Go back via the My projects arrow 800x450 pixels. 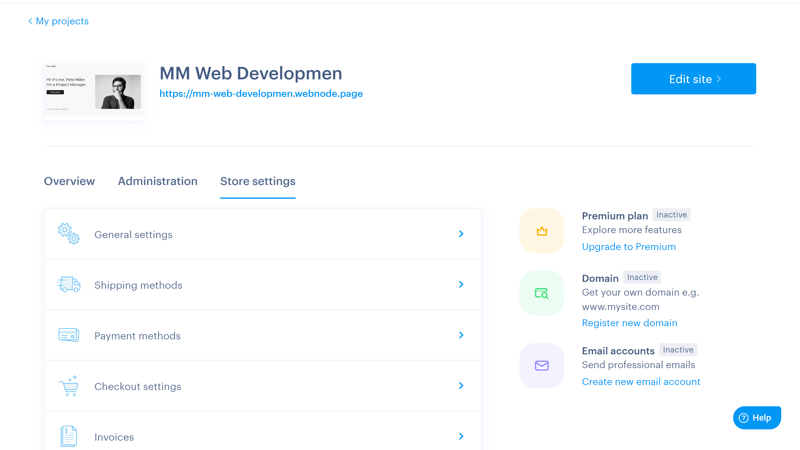pos(30,21)
